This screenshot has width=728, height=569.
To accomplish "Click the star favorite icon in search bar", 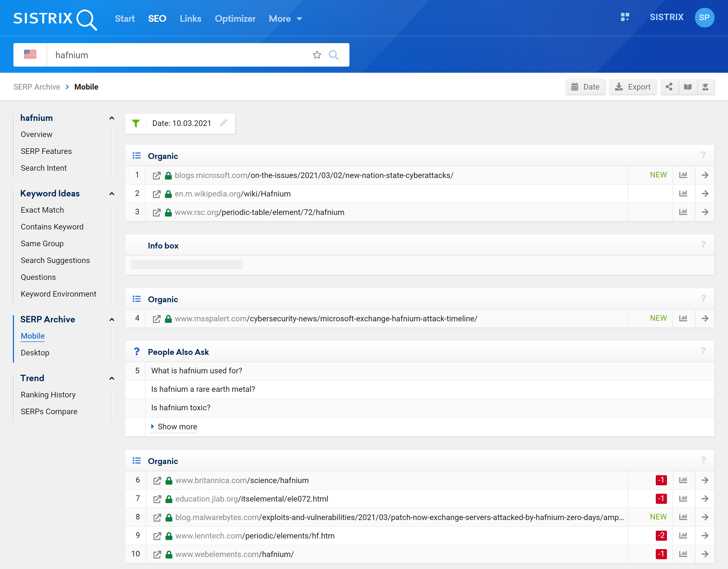I will click(317, 55).
